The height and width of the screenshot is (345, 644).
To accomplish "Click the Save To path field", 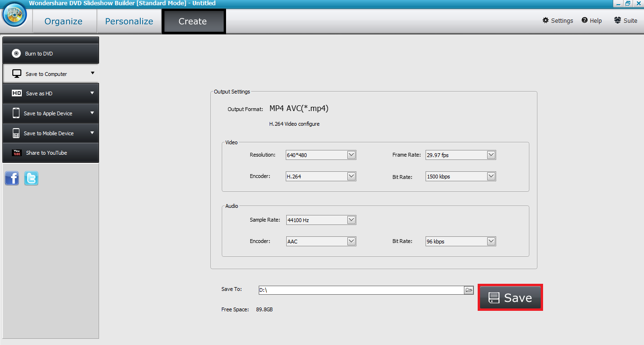I will click(x=361, y=290).
